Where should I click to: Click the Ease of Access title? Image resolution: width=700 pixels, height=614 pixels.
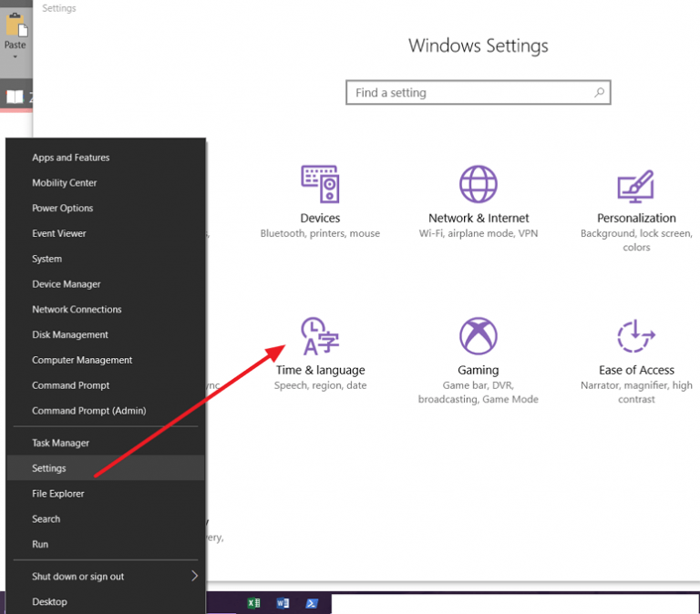click(x=636, y=371)
